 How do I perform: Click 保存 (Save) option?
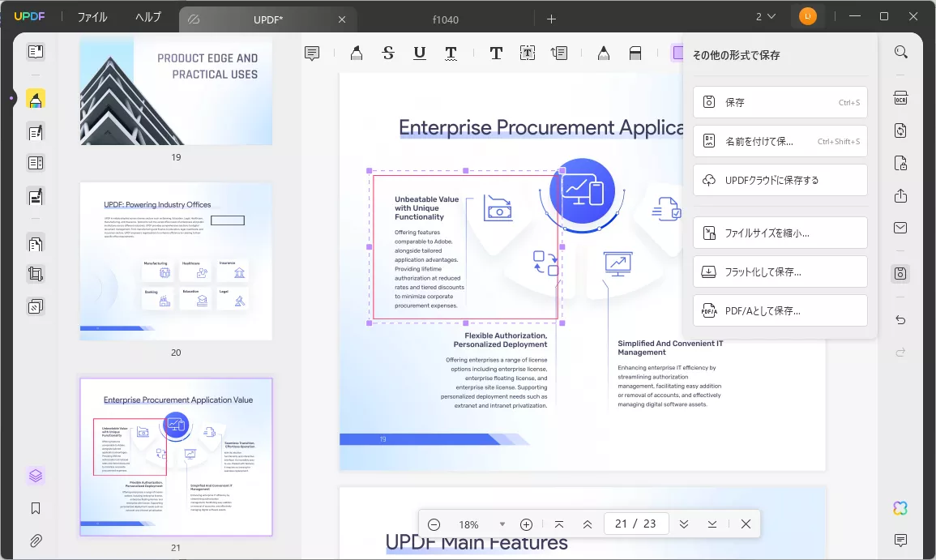coord(780,102)
